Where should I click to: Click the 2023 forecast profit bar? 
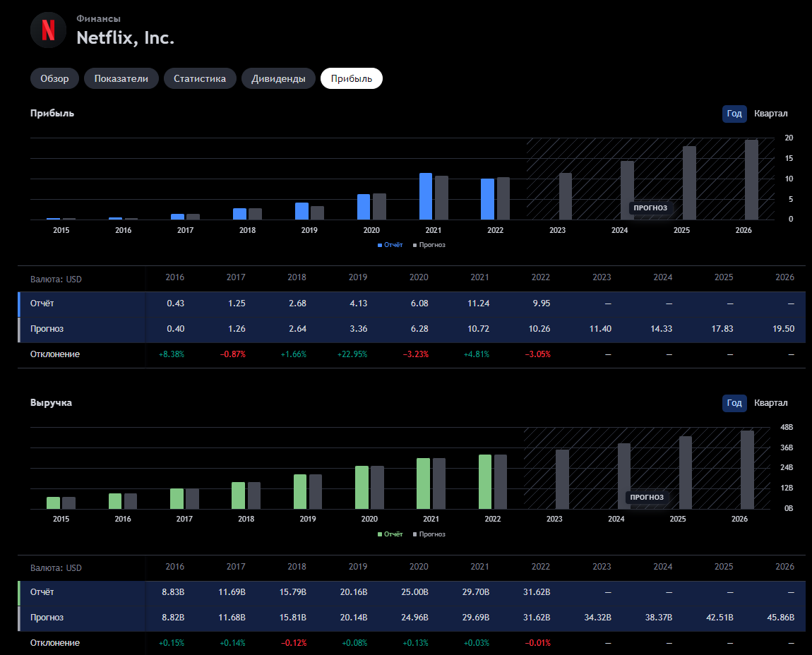pos(566,196)
